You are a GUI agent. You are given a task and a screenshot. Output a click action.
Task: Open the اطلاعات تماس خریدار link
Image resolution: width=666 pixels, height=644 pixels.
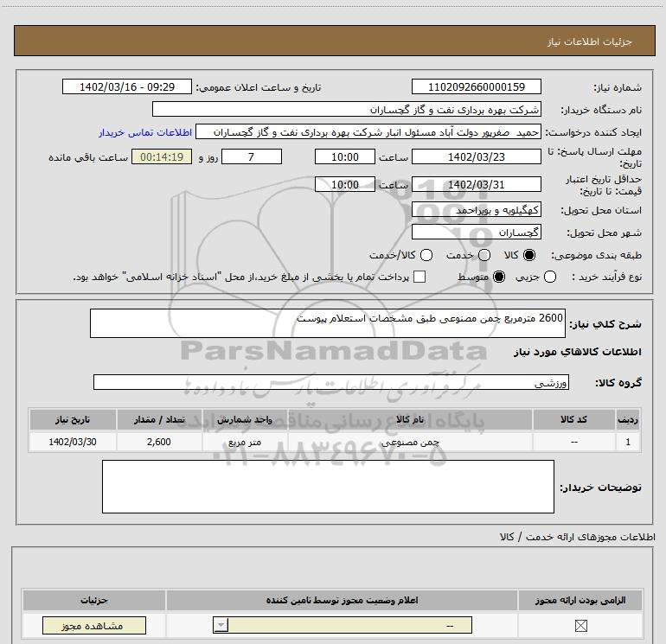[x=145, y=132]
